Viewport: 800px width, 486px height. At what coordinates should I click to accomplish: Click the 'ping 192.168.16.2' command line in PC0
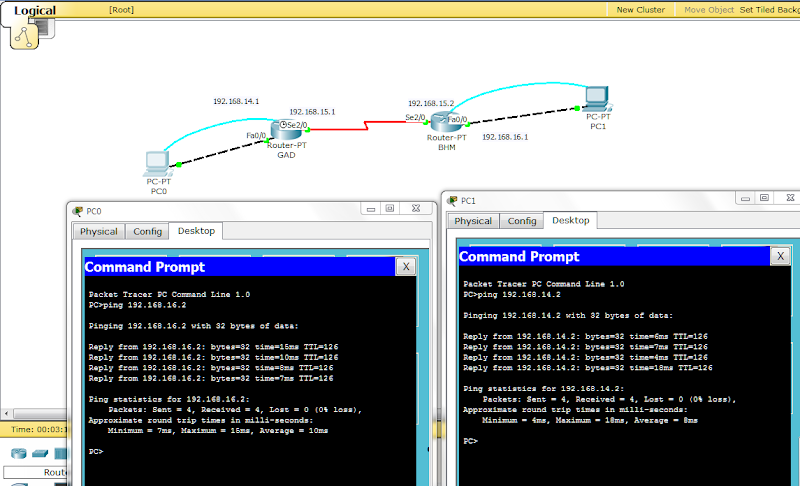click(x=137, y=305)
